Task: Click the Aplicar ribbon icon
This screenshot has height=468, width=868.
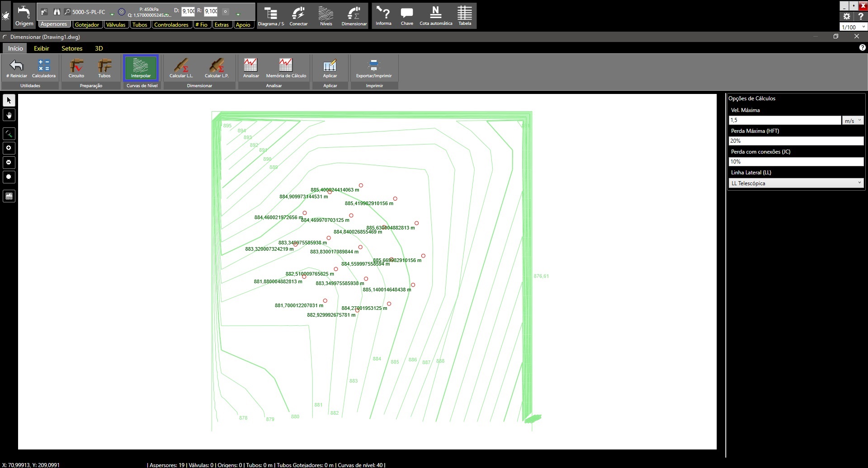Action: point(330,68)
